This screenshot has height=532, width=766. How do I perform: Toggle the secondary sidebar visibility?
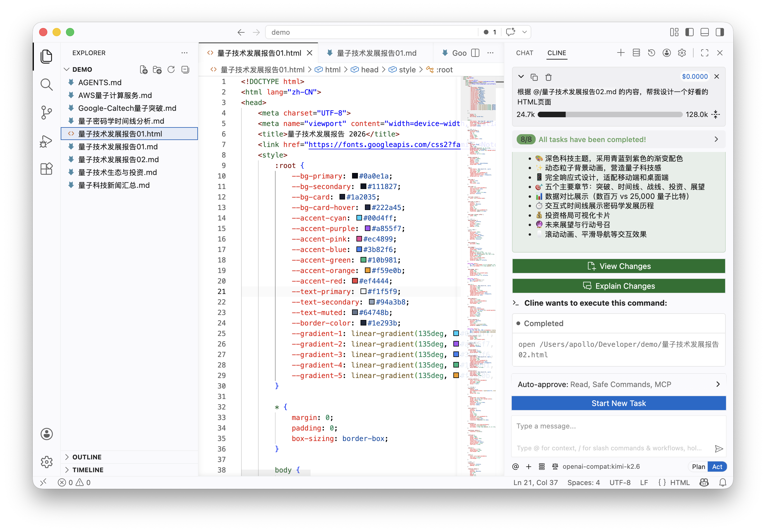[720, 32]
